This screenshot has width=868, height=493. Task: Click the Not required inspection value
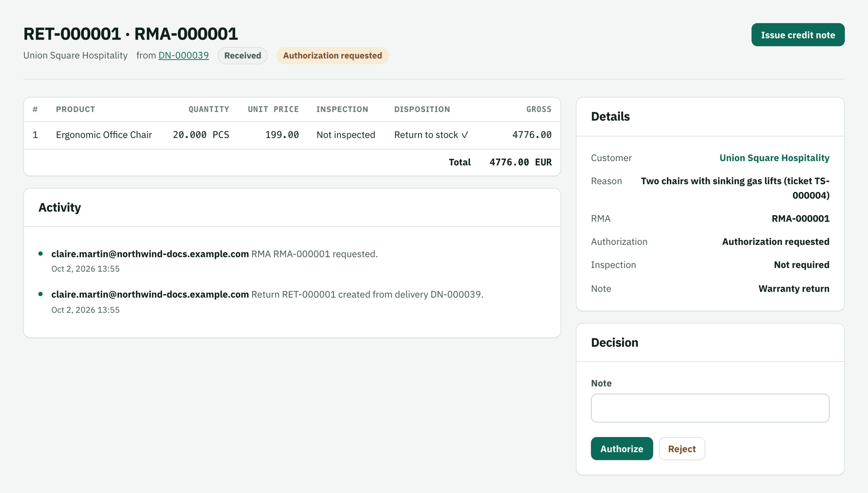pyautogui.click(x=801, y=265)
